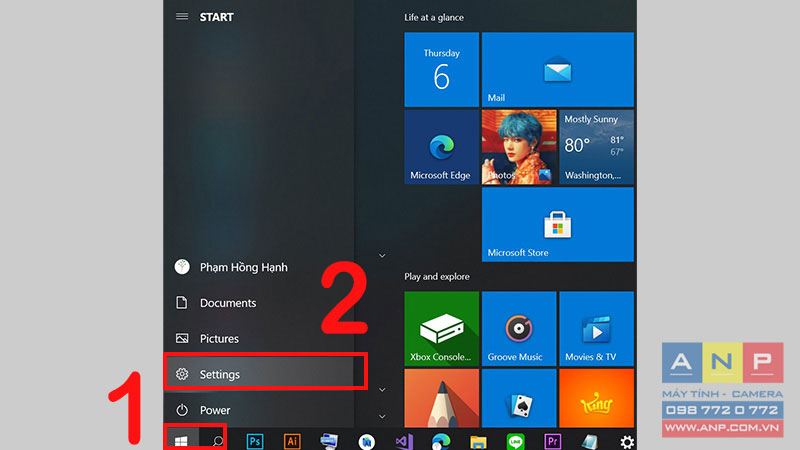Open Documents from Start menu

pyautogui.click(x=259, y=303)
